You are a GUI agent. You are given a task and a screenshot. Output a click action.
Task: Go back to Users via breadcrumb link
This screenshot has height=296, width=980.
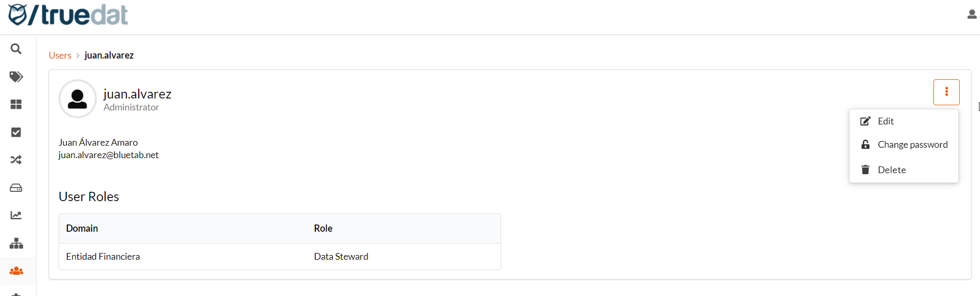(x=60, y=55)
